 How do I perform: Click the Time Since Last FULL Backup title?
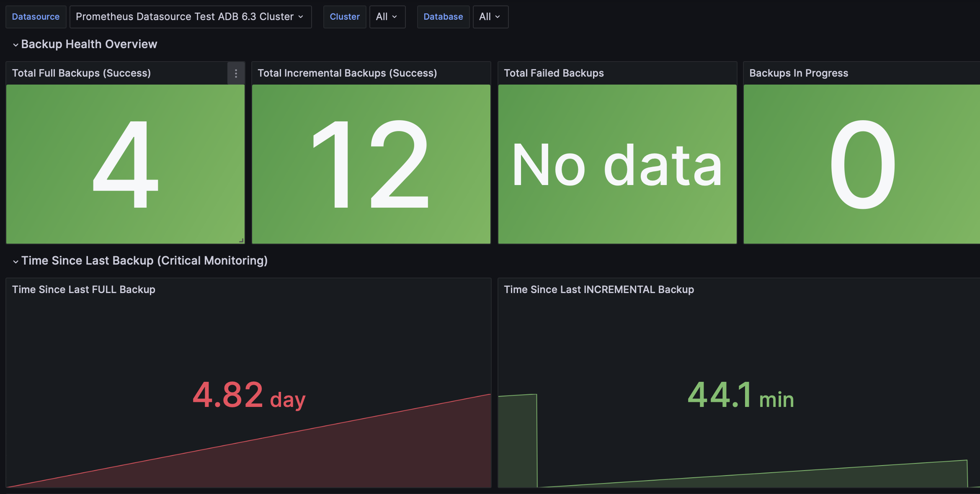coord(84,290)
